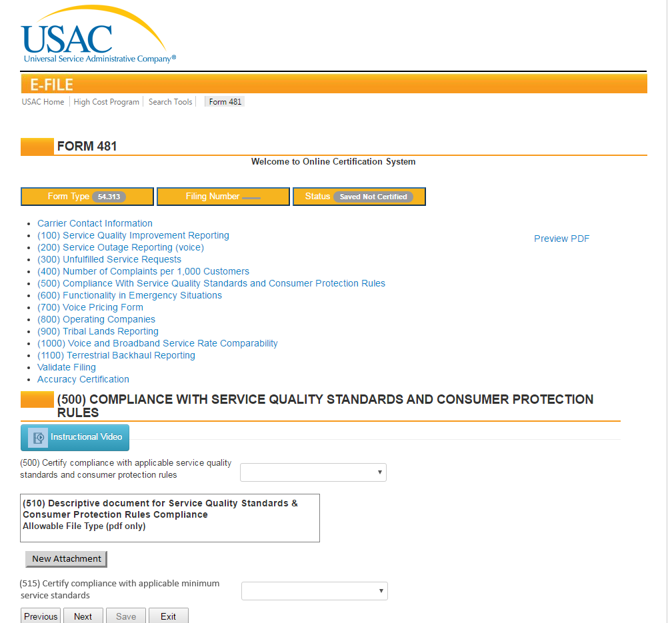
Task: Click the Form Type 54.313 badge
Action: point(108,197)
